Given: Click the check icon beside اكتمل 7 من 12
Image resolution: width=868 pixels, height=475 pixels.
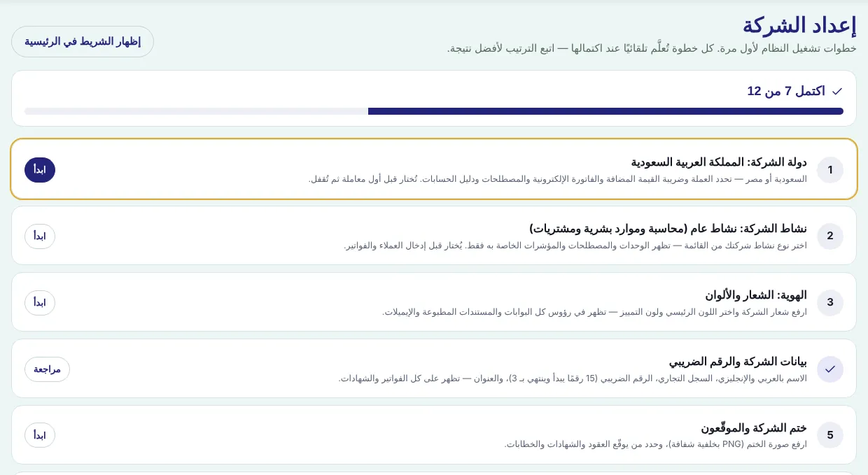Looking at the screenshot, I should point(837,91).
